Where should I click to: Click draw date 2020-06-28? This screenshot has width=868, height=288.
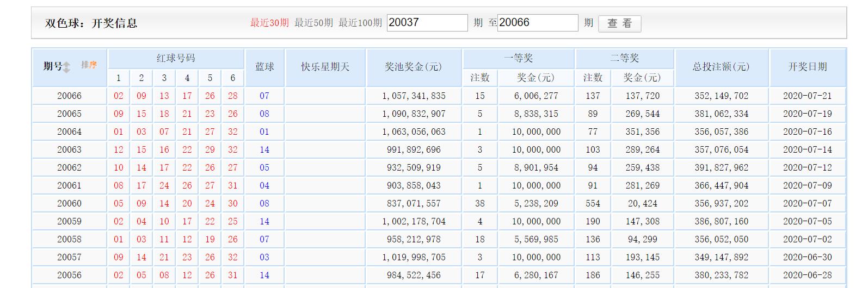tap(808, 275)
